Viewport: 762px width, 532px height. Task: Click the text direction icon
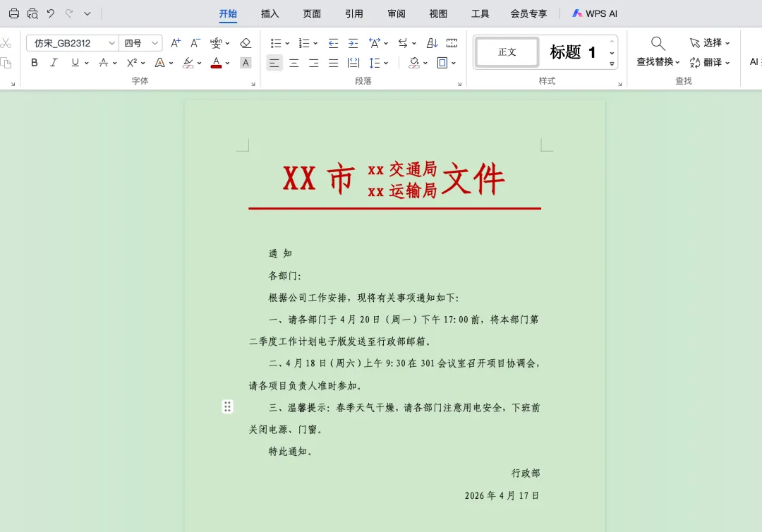pos(403,43)
